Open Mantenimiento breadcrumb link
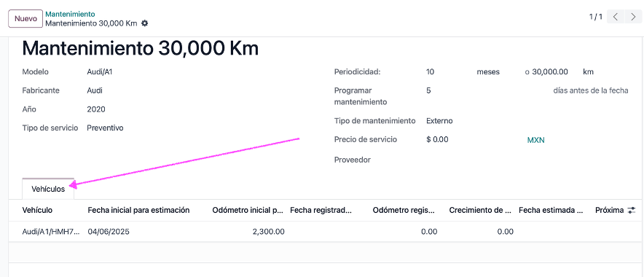 pyautogui.click(x=70, y=14)
